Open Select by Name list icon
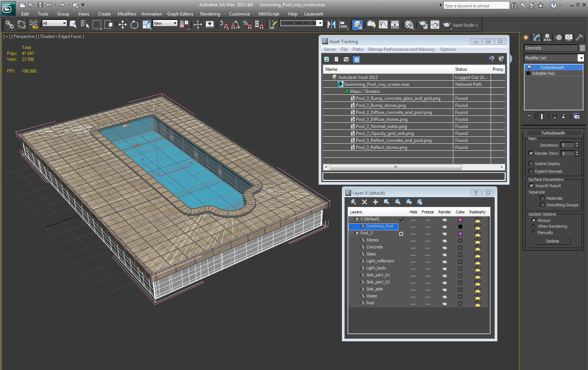This screenshot has width=588, height=370. coord(85,25)
